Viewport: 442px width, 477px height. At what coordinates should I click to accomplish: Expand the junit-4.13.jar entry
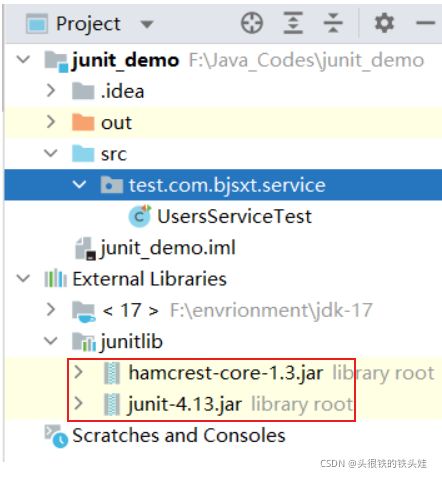point(79,403)
